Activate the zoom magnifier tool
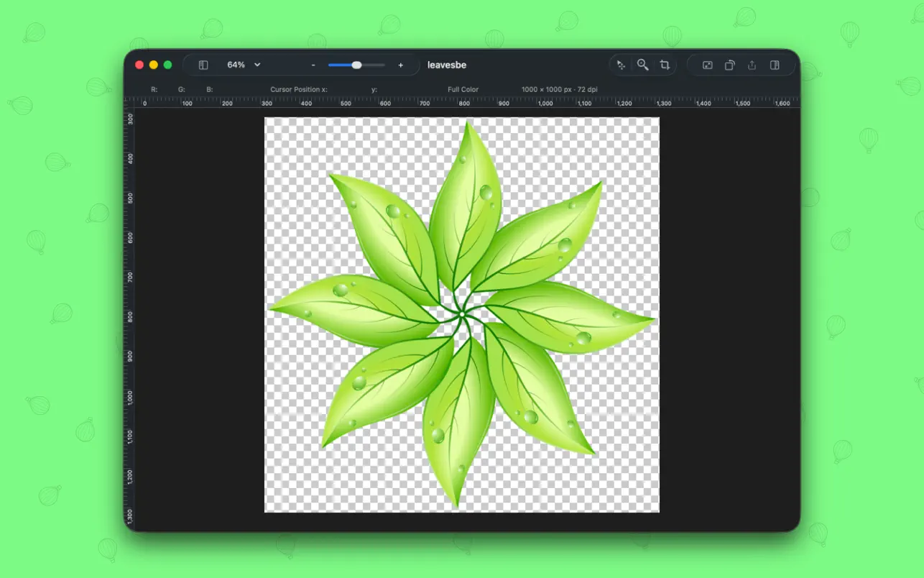The height and width of the screenshot is (578, 924). (x=642, y=65)
